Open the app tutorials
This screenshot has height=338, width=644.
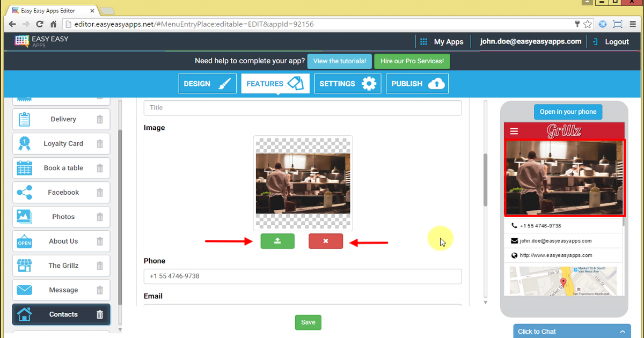[x=339, y=61]
